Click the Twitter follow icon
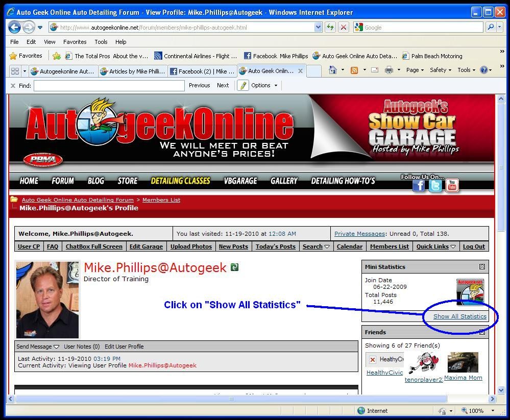Viewport: 510px width, 420px height. [435, 186]
